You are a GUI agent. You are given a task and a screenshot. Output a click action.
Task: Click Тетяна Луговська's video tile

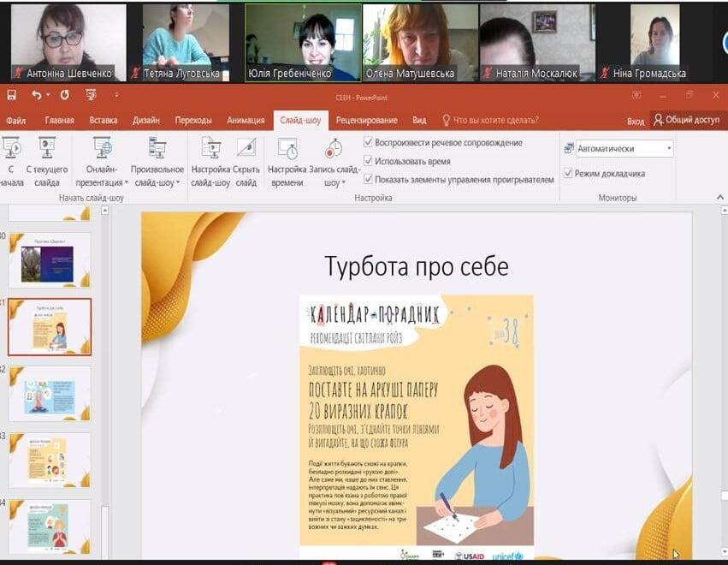tap(186, 43)
